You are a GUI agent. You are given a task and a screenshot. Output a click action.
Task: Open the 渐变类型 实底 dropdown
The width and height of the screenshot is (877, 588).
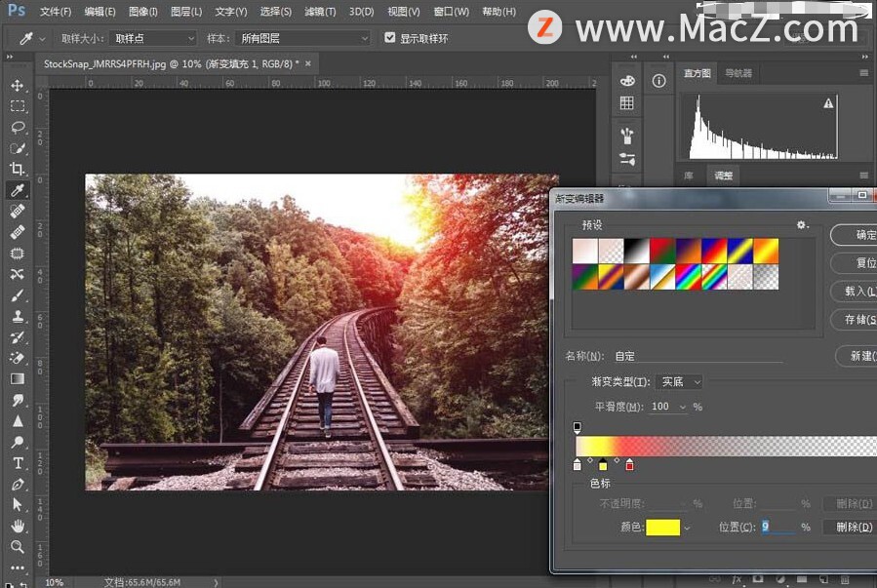[x=679, y=381]
